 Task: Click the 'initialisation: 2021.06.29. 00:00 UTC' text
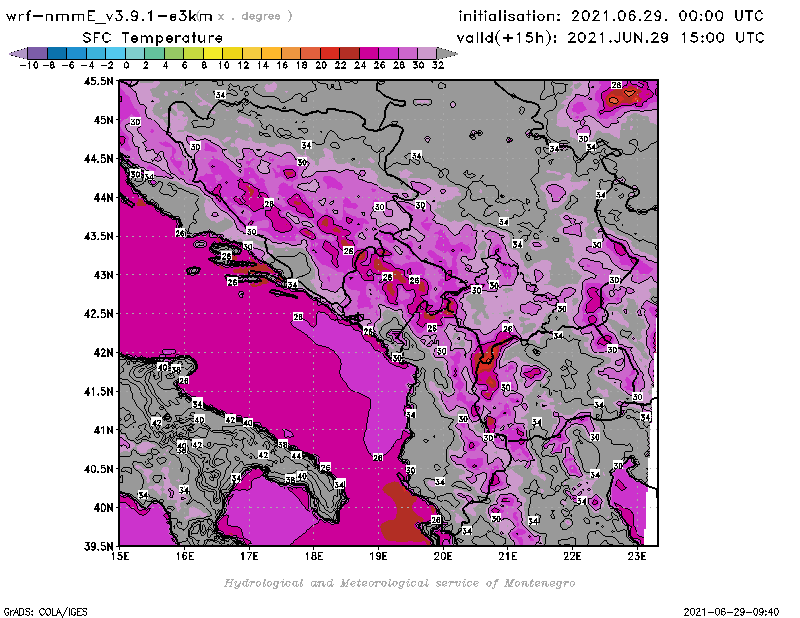(611, 16)
